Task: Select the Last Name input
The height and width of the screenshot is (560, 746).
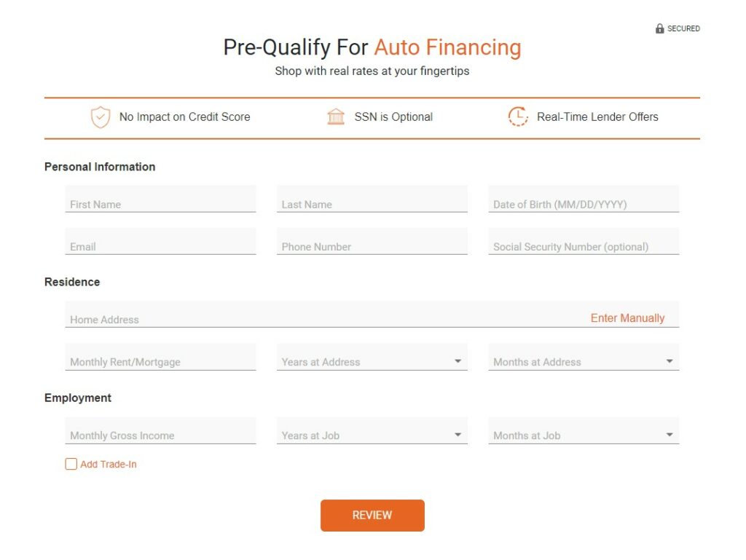Action: click(372, 200)
